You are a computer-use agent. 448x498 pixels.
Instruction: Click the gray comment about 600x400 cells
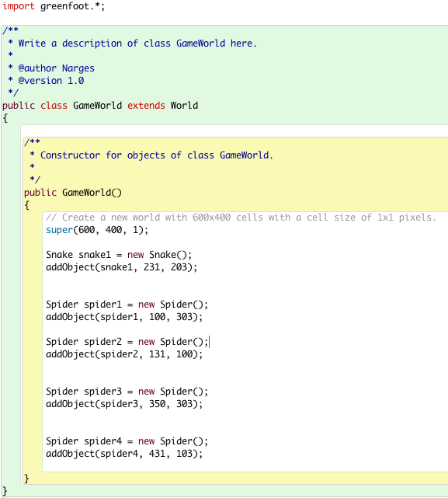tap(241, 218)
